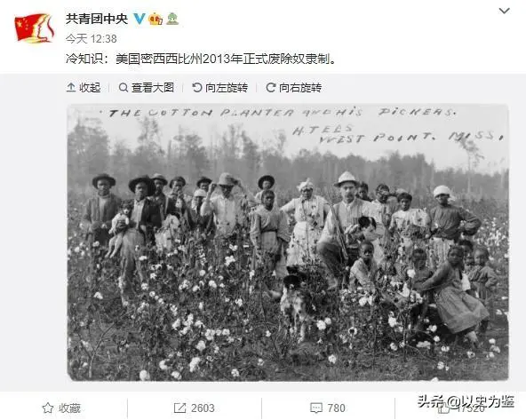Click the counterclockwise rotate arrow icon
Viewport: 526px width, 420px height.
(197, 88)
